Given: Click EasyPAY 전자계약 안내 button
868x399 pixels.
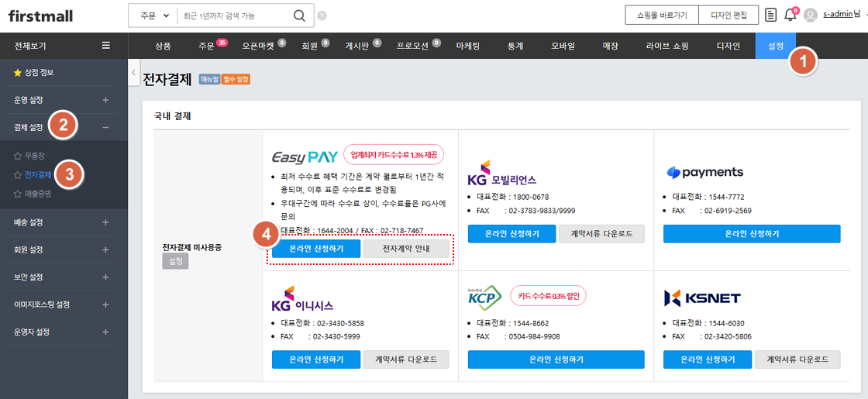Looking at the screenshot, I should click(406, 249).
